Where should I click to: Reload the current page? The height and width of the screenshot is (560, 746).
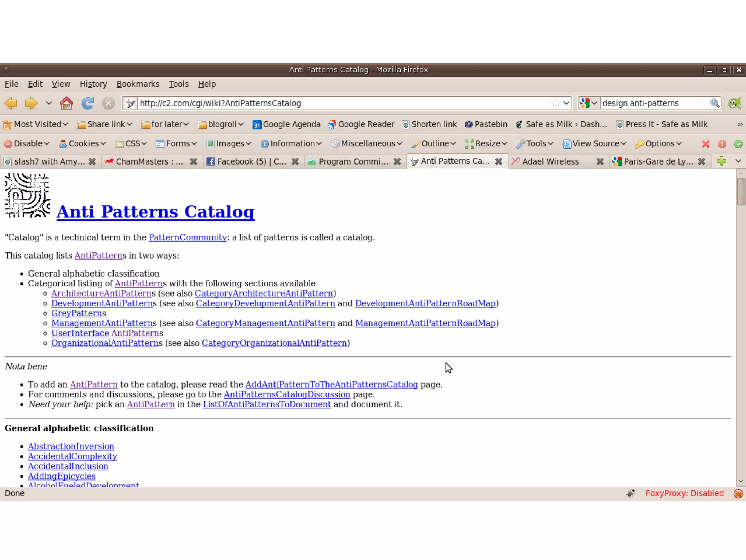point(87,103)
